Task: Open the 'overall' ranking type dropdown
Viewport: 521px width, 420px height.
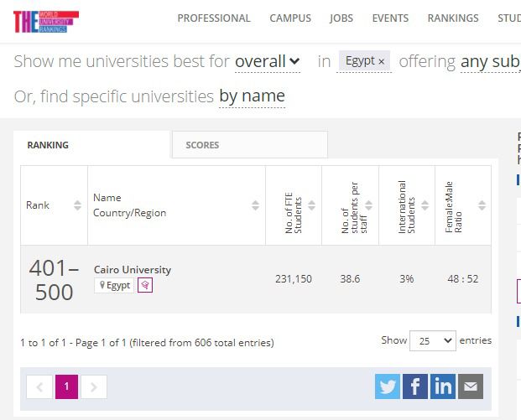Action: pyautogui.click(x=267, y=61)
